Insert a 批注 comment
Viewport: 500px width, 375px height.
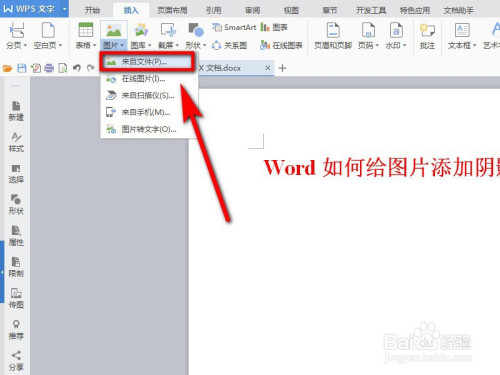(x=427, y=36)
